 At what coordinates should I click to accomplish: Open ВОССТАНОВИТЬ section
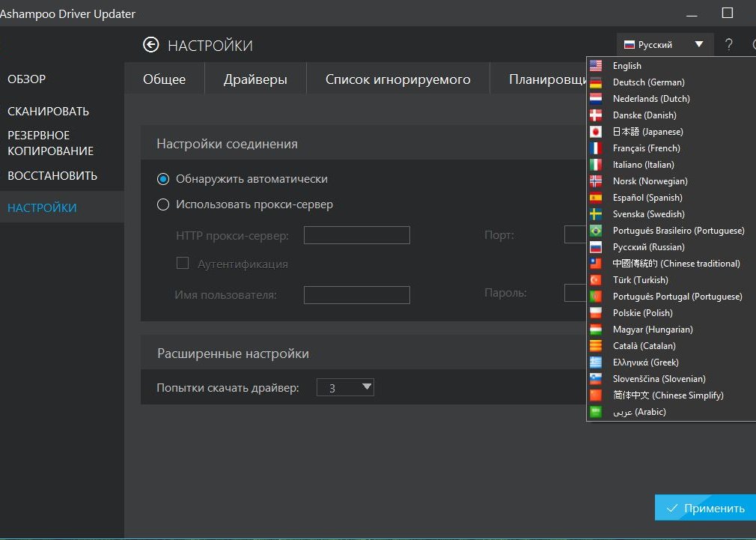tap(52, 176)
